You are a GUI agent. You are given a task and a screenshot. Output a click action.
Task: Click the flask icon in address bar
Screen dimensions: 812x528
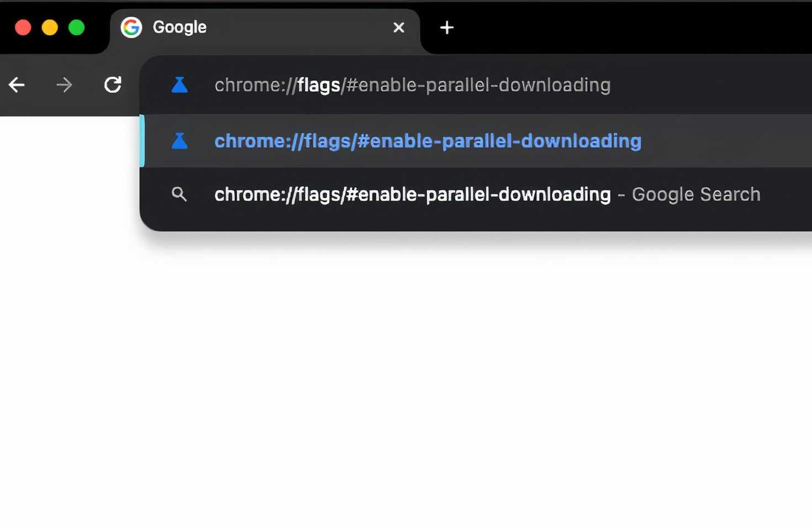click(x=180, y=85)
